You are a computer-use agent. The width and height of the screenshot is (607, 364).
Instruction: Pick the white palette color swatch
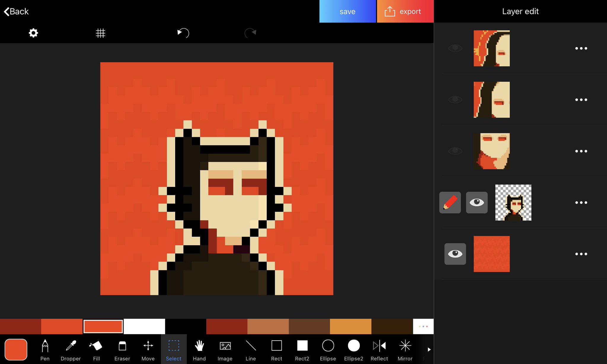tap(144, 326)
